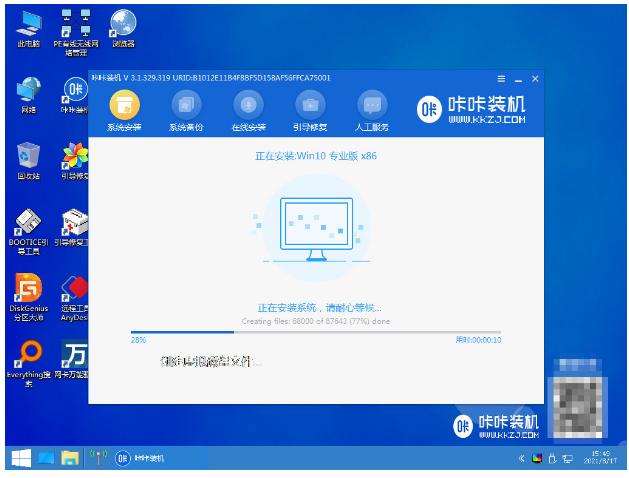The image size is (629, 478).
Task: Close the 咔咔装机 window
Action: point(535,79)
